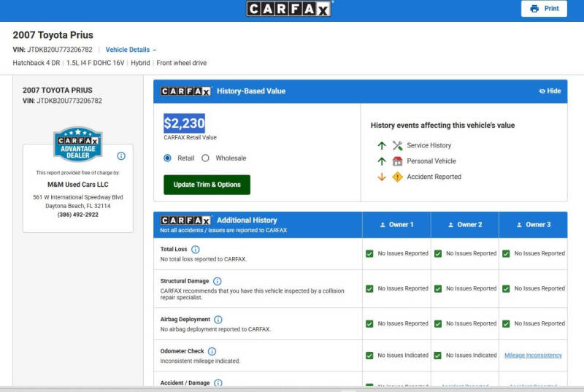Image resolution: width=584 pixels, height=392 pixels.
Task: Click CARFAX logo in History-Based Value header
Action: [185, 91]
